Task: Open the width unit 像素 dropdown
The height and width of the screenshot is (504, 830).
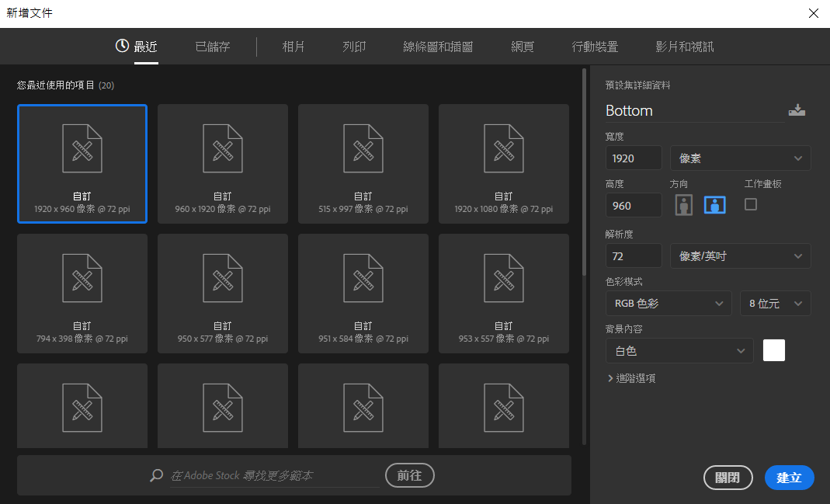Action: pyautogui.click(x=741, y=158)
